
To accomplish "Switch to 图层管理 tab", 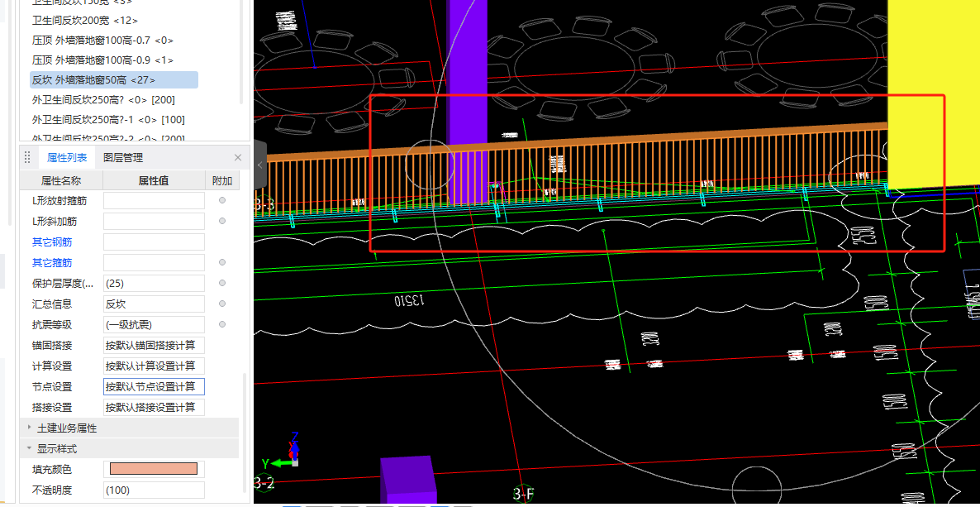I will (x=123, y=158).
